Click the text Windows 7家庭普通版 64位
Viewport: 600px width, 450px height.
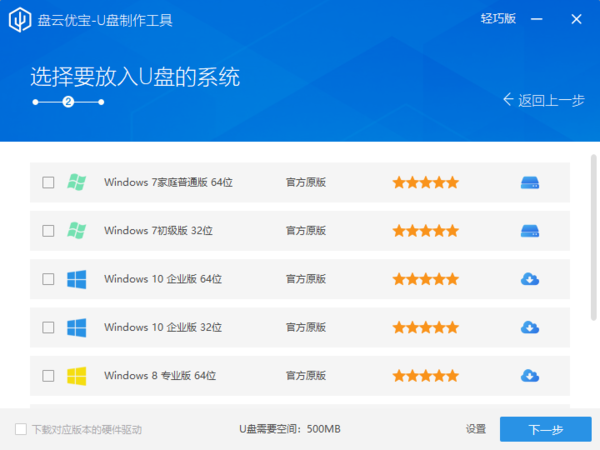pos(168,182)
